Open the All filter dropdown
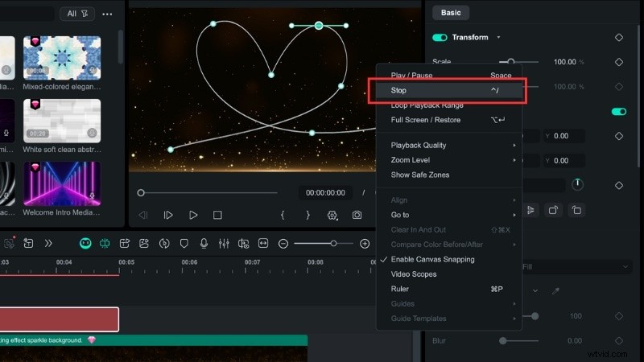This screenshot has width=644, height=362. 77,14
